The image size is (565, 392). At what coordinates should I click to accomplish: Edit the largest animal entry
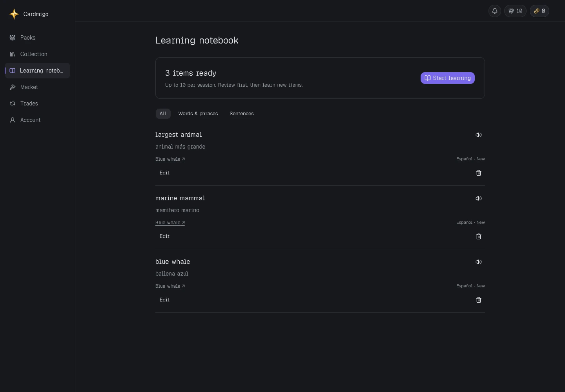(165, 173)
